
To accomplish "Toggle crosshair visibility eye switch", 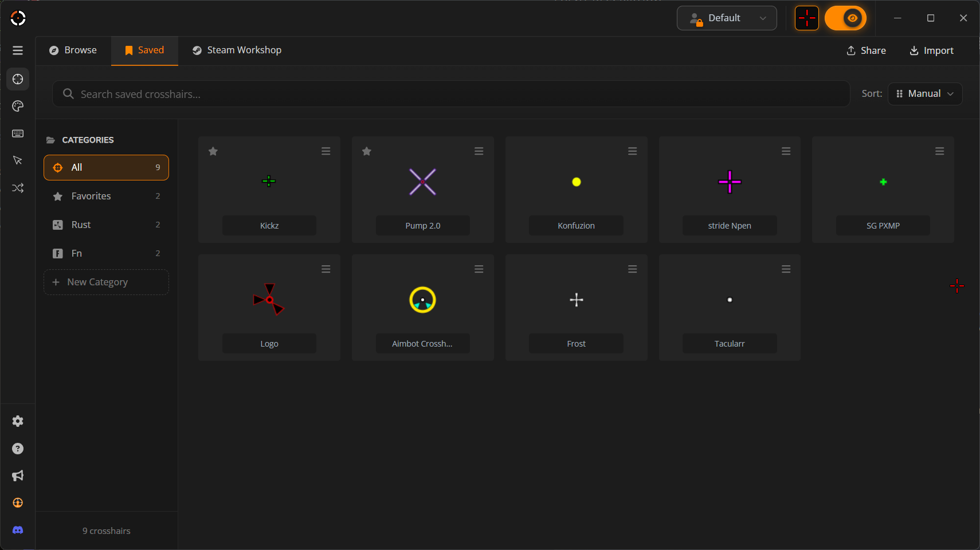I will coord(845,18).
